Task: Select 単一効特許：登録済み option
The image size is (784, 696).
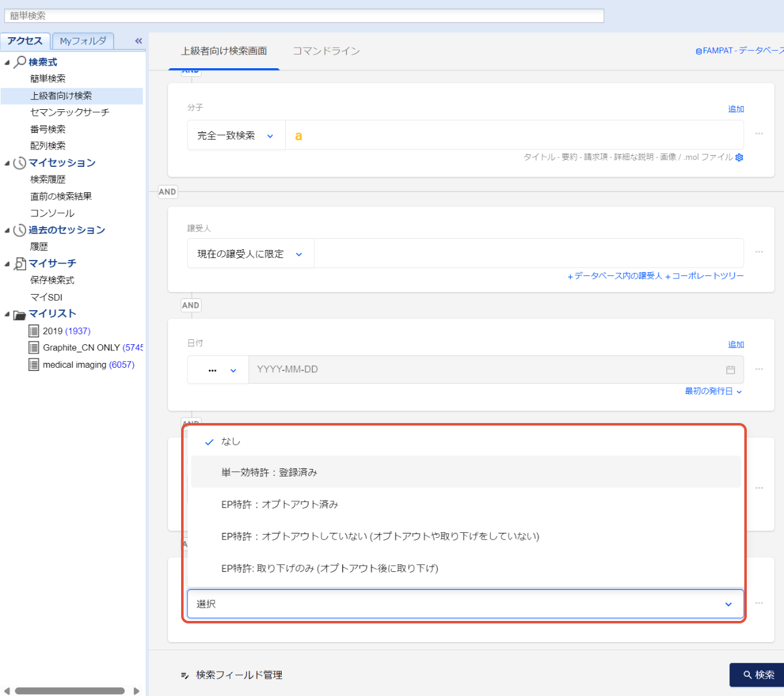Action: click(465, 472)
